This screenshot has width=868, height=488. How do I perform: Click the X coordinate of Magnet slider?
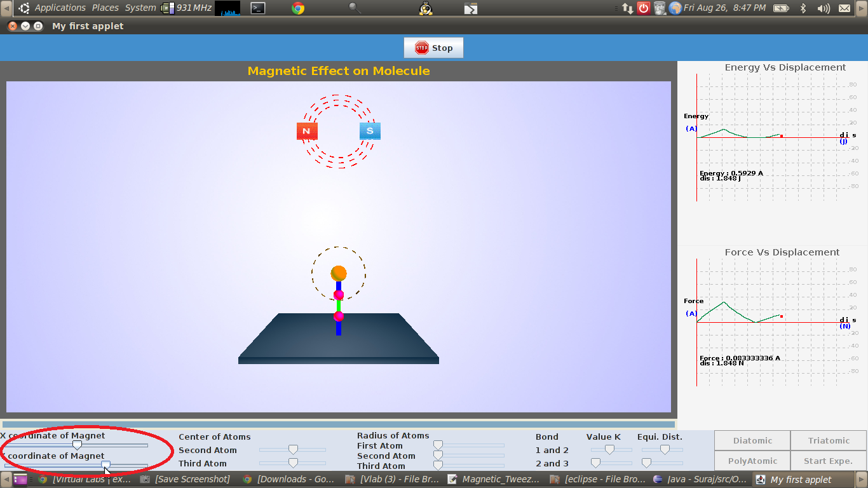pyautogui.click(x=77, y=445)
